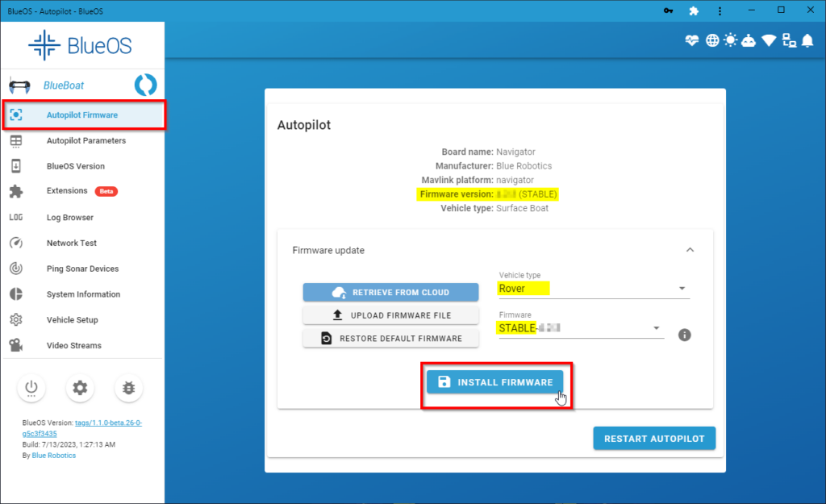The image size is (826, 504).
Task: Open the health monitor heart icon
Action: click(691, 41)
